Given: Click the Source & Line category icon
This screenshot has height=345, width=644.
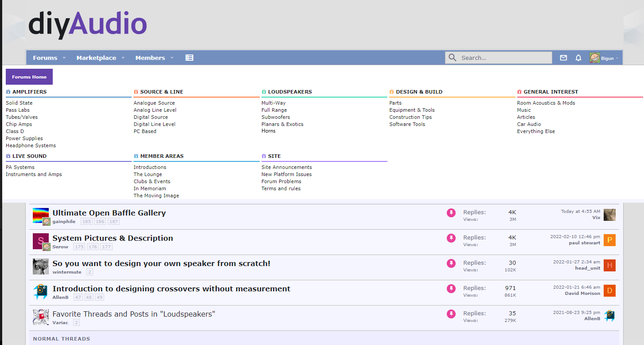Looking at the screenshot, I should point(136,92).
